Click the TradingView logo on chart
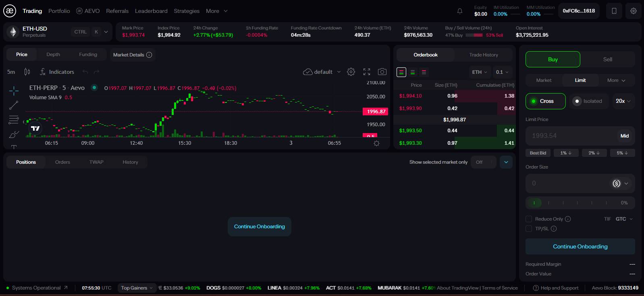 click(x=35, y=128)
